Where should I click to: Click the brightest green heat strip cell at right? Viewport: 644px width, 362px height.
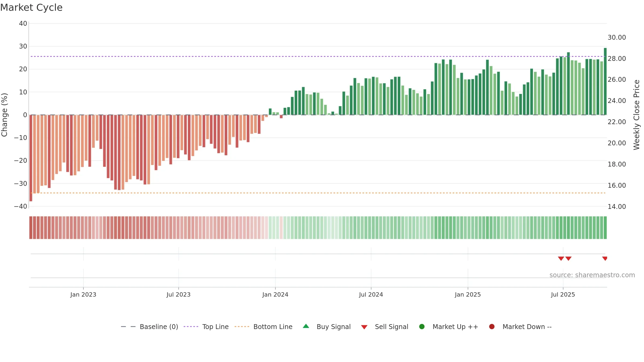click(x=605, y=228)
